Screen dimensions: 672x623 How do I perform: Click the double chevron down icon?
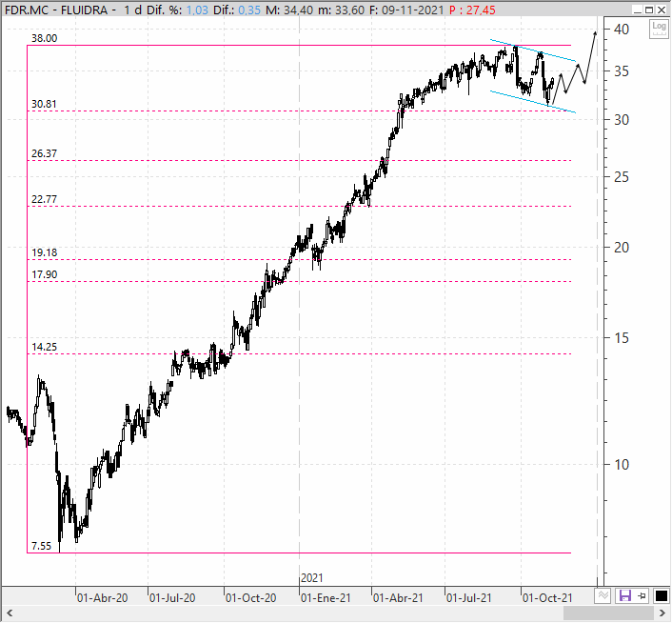[x=603, y=595]
